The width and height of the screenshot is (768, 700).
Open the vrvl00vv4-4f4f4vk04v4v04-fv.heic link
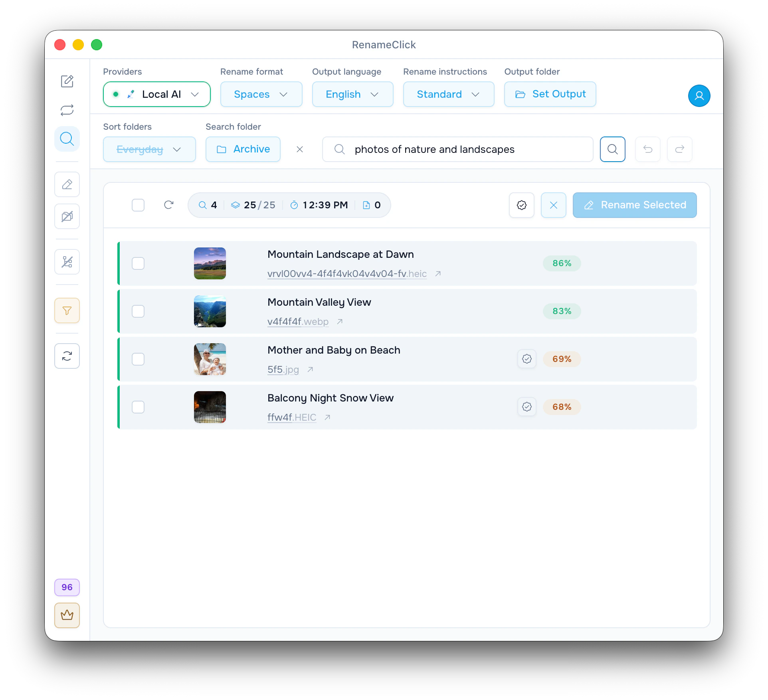347,274
